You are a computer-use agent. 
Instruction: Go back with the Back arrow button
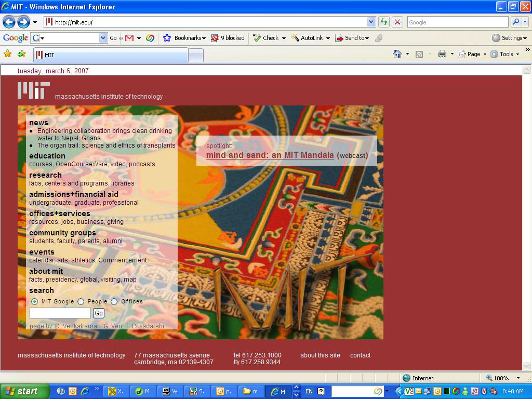pyautogui.click(x=9, y=22)
